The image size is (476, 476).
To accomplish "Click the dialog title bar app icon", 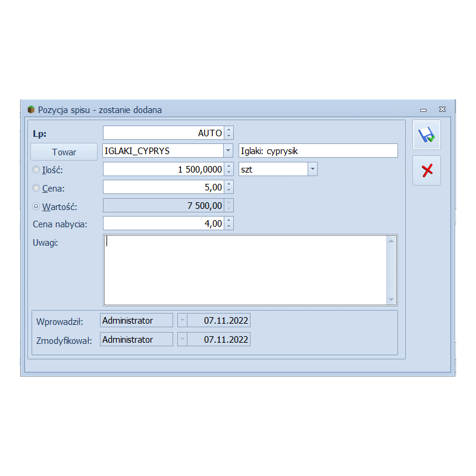I will click(x=32, y=109).
